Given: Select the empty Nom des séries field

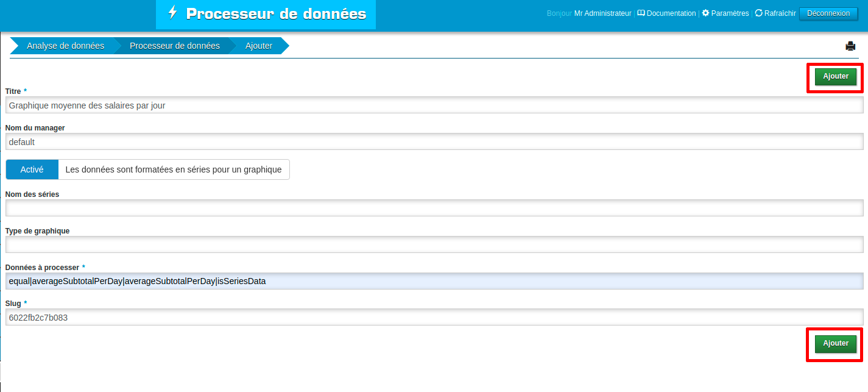Looking at the screenshot, I should [x=434, y=208].
